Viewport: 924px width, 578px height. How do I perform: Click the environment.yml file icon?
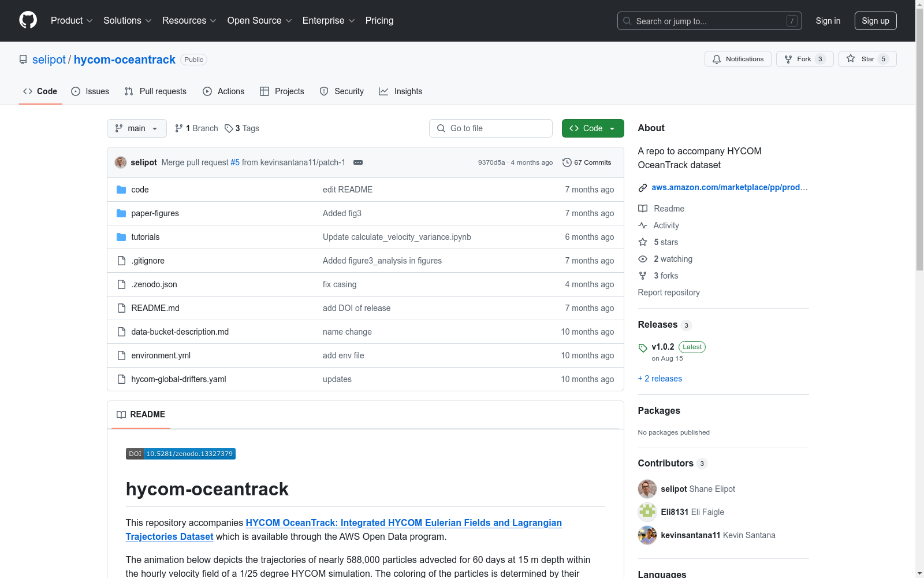tap(121, 355)
